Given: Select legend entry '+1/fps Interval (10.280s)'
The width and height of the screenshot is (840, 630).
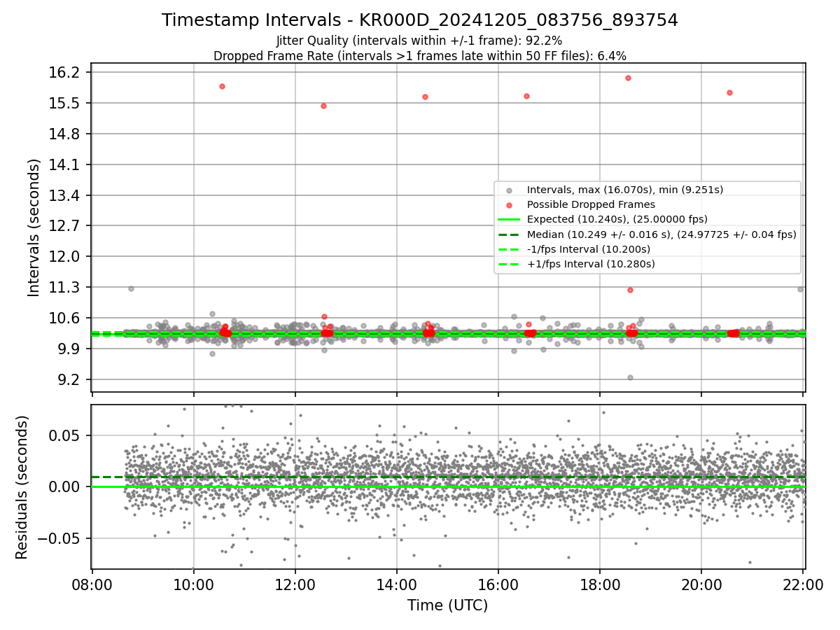Looking at the screenshot, I should (591, 264).
